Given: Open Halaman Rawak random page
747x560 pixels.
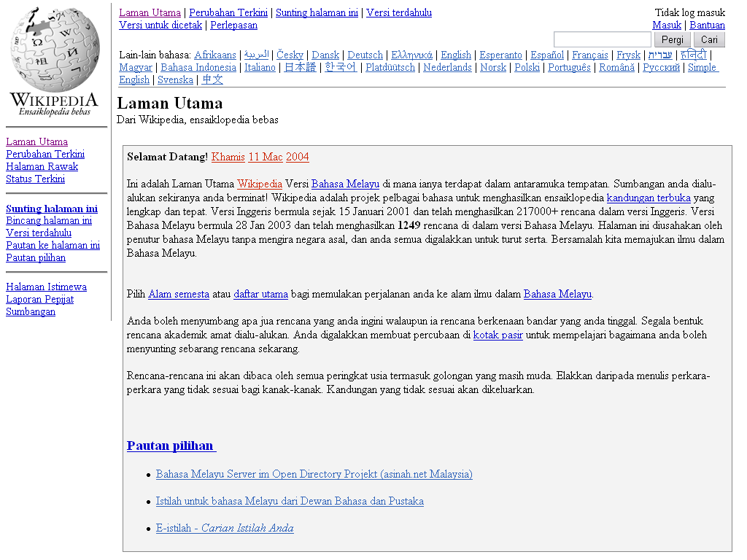Looking at the screenshot, I should point(42,167).
